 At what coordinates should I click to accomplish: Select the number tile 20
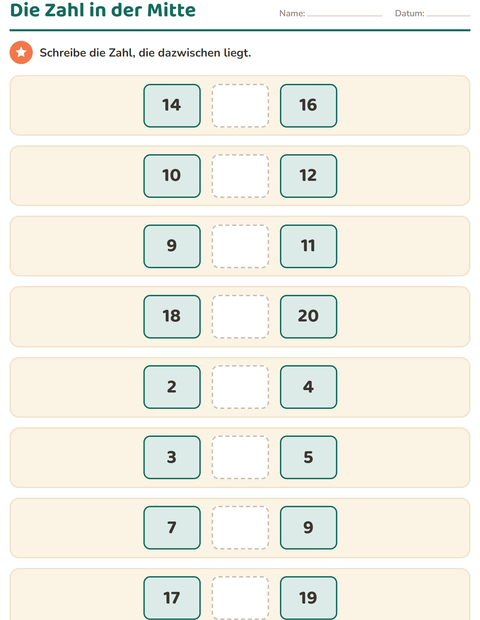click(x=308, y=317)
